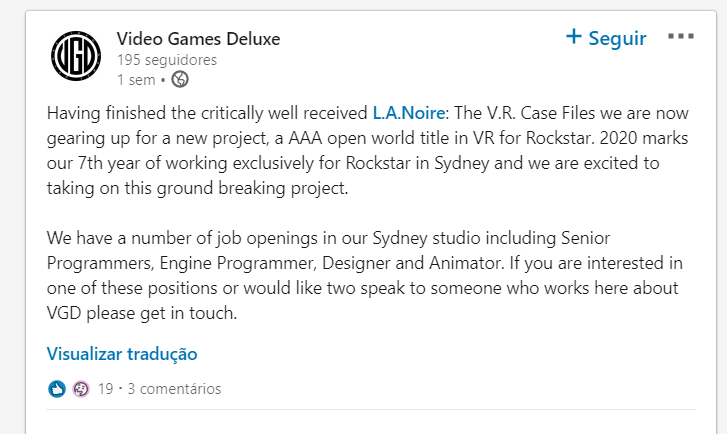Click the 1 sem post timestamp

pyautogui.click(x=135, y=79)
